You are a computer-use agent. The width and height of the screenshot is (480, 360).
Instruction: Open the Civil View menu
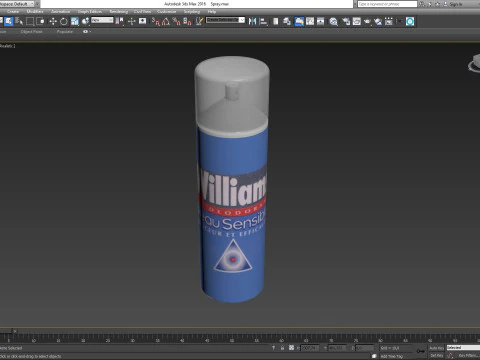coord(142,12)
